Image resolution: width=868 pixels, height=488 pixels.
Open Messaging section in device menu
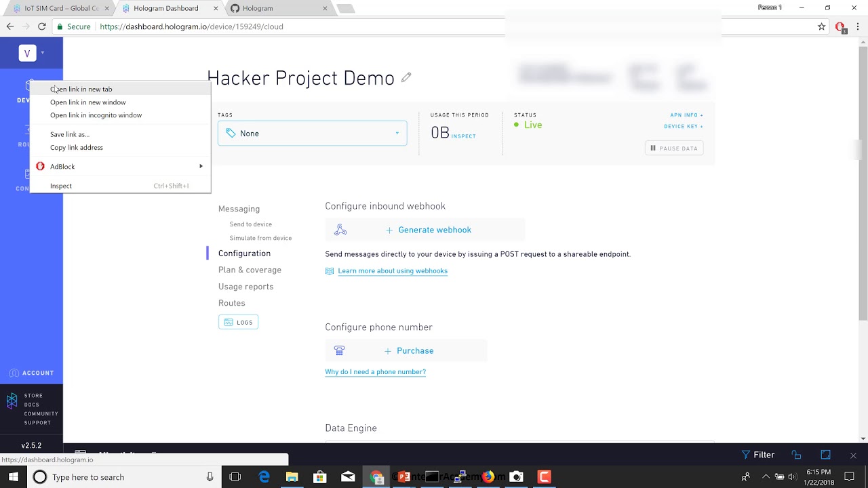click(239, 209)
